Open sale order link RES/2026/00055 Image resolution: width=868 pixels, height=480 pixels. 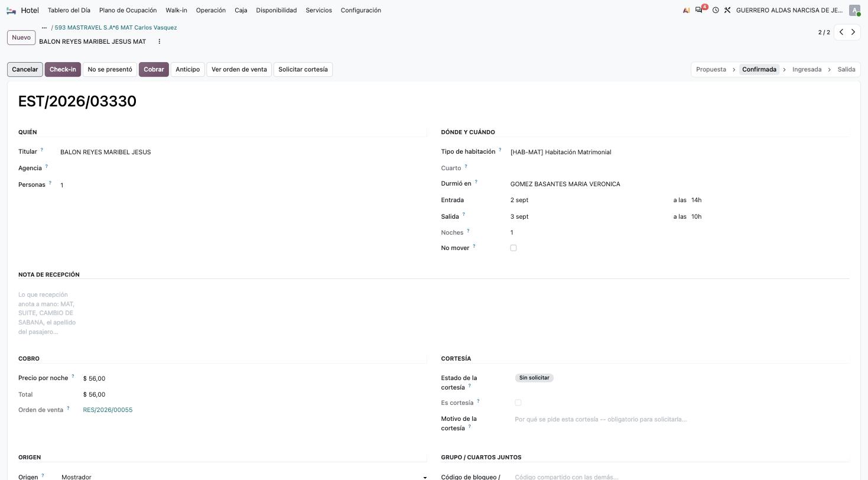coord(108,410)
